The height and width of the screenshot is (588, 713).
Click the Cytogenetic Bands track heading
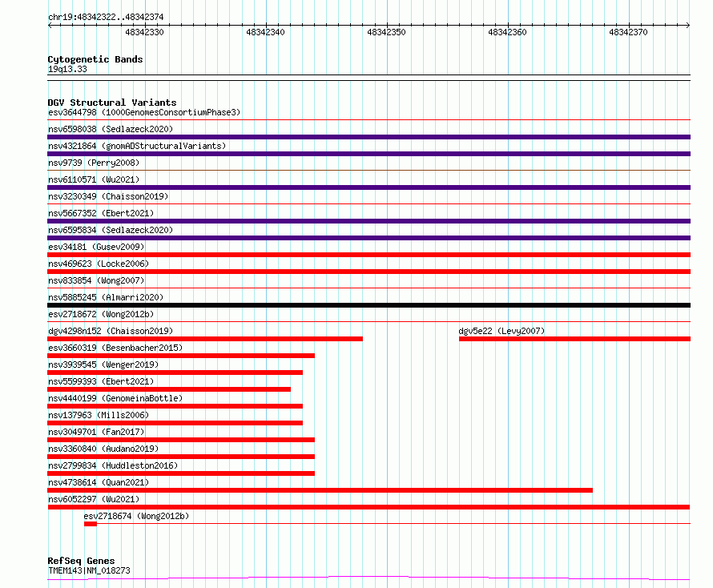click(95, 59)
